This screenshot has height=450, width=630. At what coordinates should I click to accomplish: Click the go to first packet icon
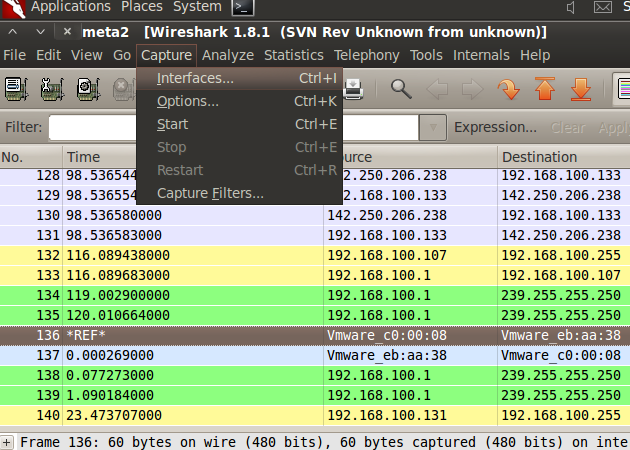(545, 89)
